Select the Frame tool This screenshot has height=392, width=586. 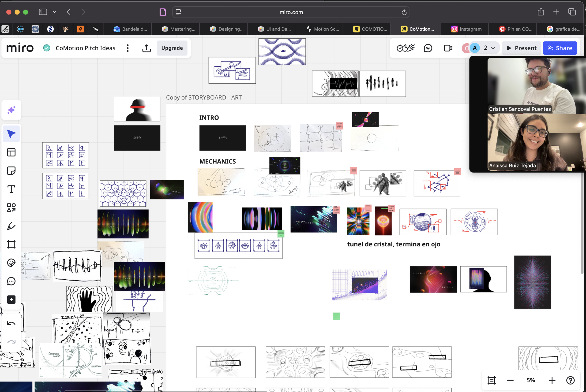[x=11, y=244]
